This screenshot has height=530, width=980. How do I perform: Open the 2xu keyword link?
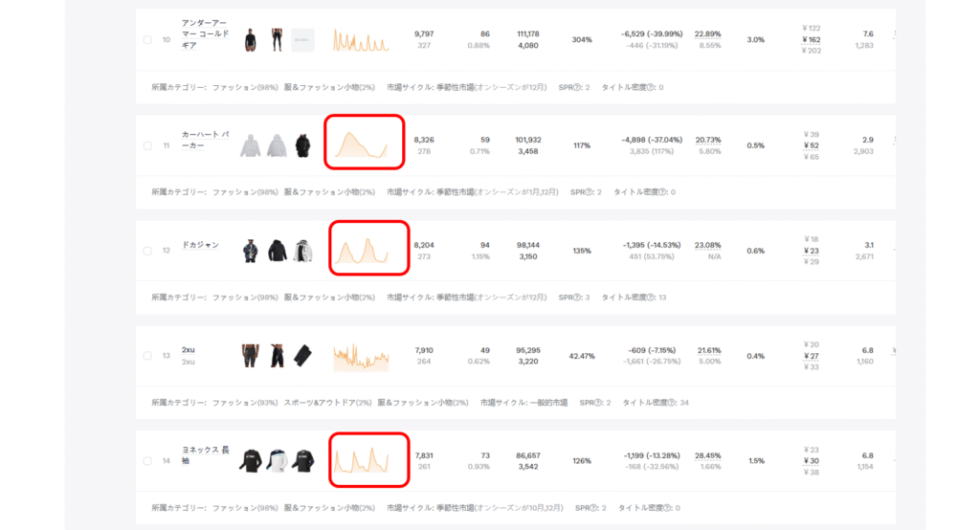tap(189, 350)
